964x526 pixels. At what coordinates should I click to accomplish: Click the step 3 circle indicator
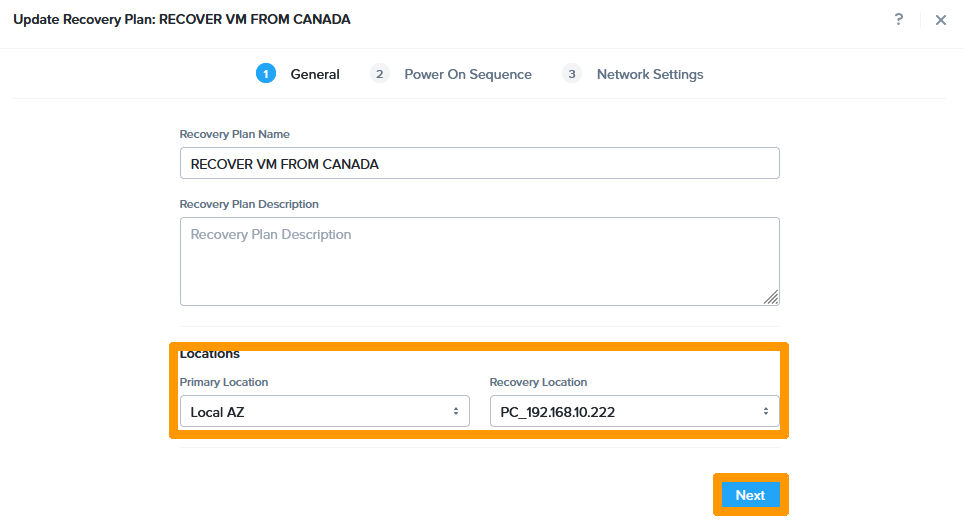(571, 74)
